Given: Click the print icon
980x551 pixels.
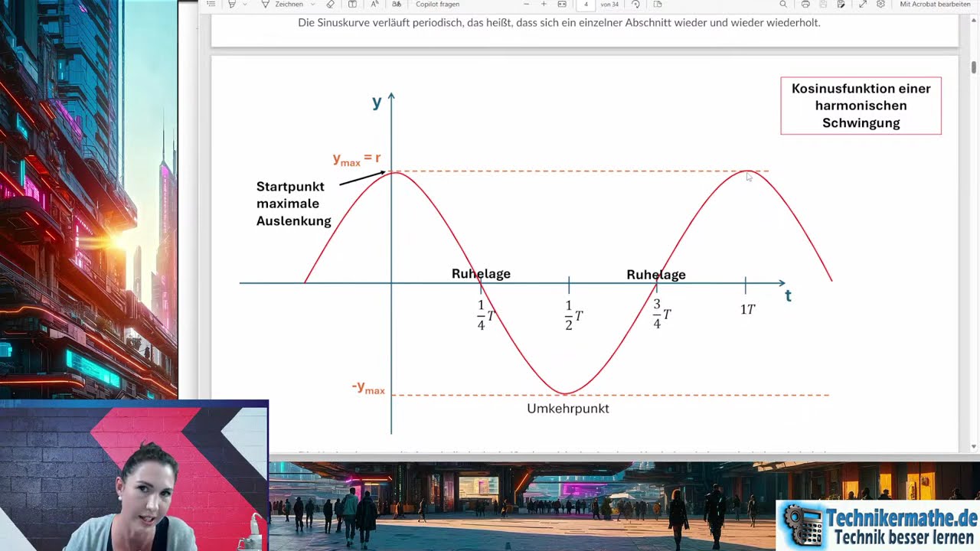Looking at the screenshot, I should (x=805, y=5).
